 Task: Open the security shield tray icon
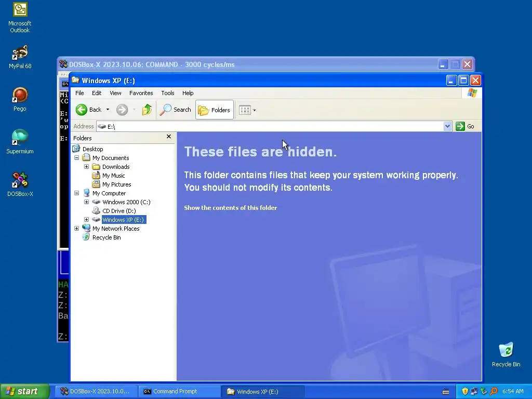465,391
